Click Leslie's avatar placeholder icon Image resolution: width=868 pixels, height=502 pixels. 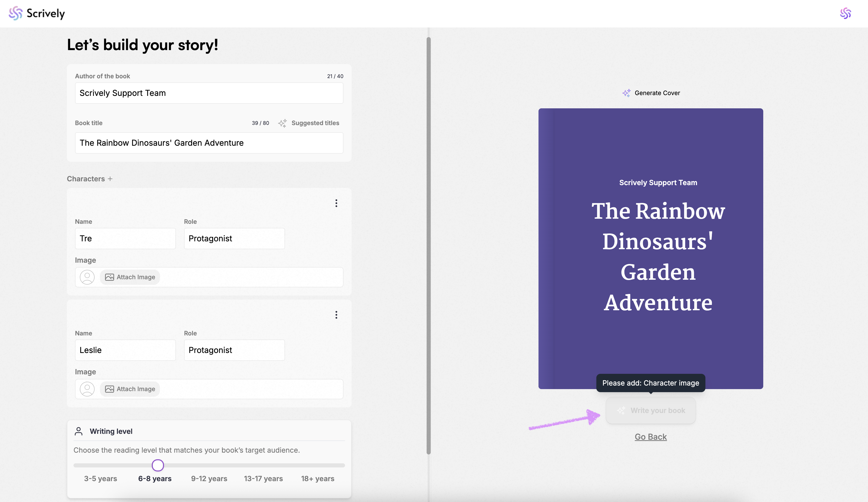[87, 389]
